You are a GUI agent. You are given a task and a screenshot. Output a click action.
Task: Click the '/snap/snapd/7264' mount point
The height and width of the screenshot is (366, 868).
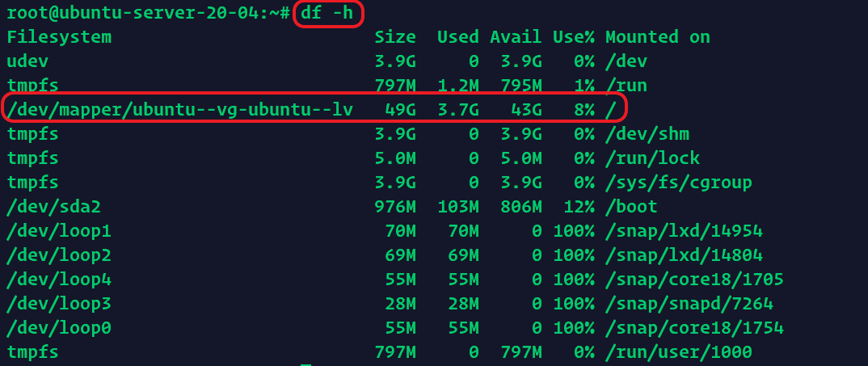pos(689,304)
